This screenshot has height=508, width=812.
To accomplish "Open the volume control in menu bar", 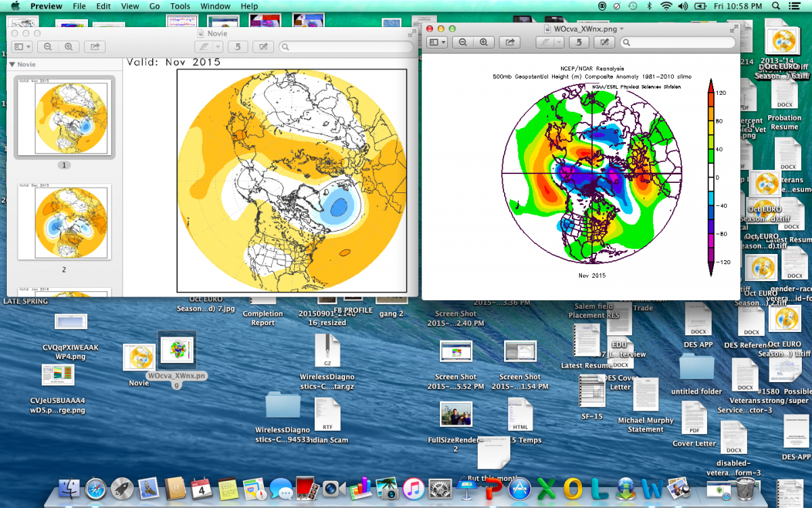I will [x=683, y=6].
